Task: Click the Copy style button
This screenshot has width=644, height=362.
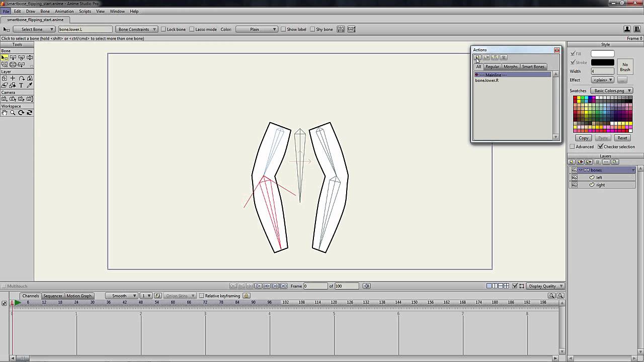Action: pos(584,138)
